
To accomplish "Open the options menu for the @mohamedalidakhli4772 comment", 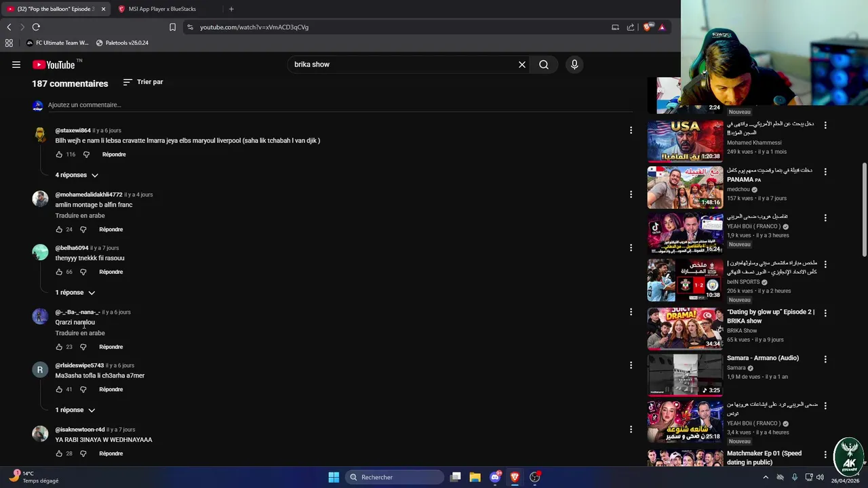I will 631,195.
